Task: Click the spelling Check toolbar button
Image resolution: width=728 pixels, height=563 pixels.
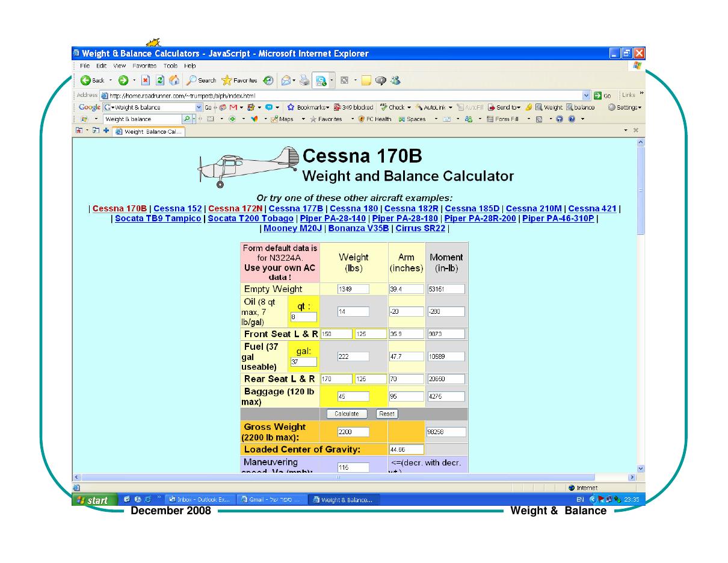Action: [x=393, y=107]
